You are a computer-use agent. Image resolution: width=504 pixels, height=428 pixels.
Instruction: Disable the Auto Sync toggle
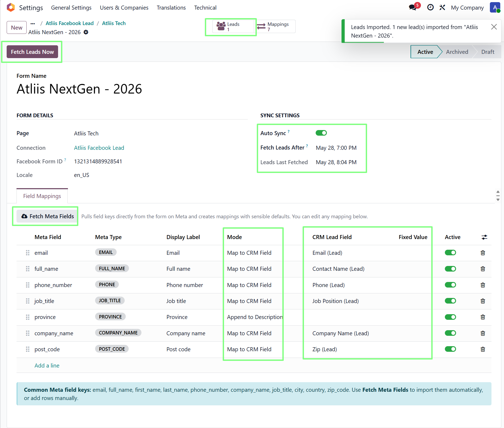point(321,133)
